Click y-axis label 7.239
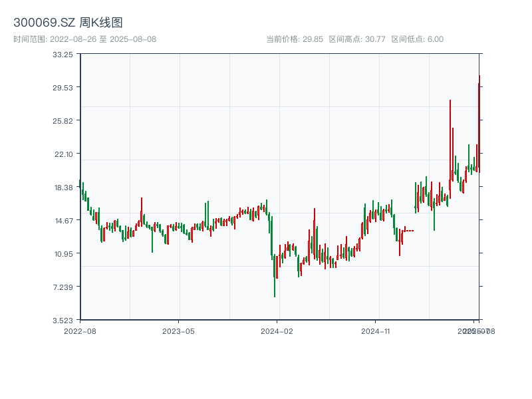Screen dimensions: 532x399 [63, 287]
